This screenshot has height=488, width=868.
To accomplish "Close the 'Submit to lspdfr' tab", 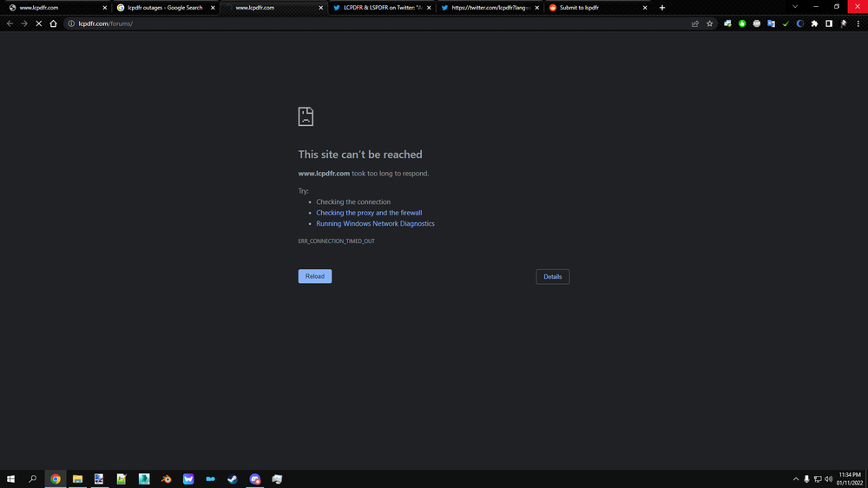I will point(645,8).
